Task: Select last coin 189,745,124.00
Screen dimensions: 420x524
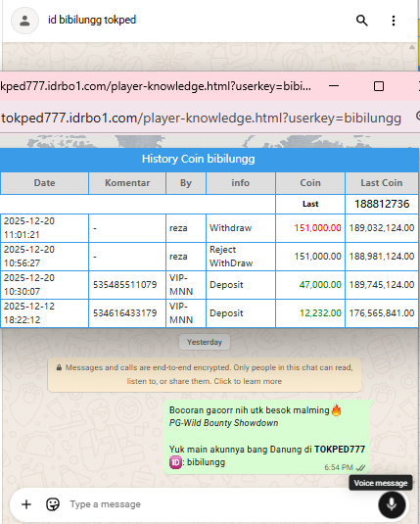Action: coord(382,285)
